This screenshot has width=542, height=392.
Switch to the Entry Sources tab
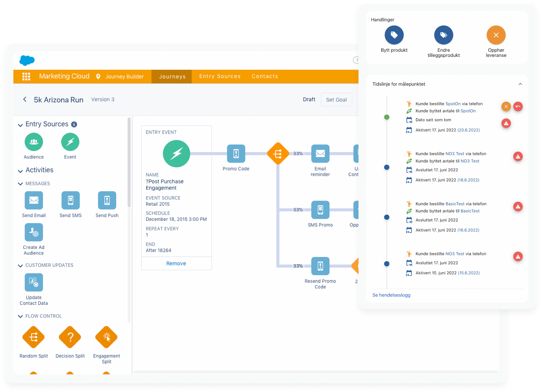click(x=220, y=76)
